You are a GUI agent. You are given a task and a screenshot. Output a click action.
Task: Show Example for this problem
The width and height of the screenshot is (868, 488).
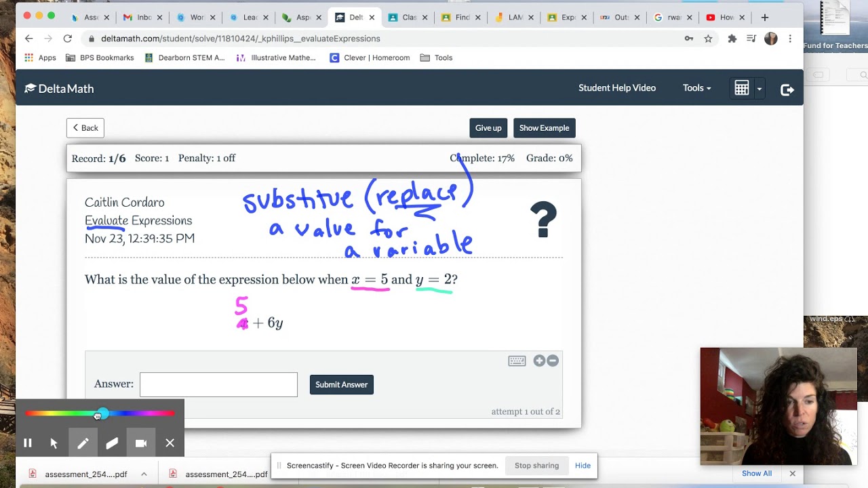tap(544, 128)
